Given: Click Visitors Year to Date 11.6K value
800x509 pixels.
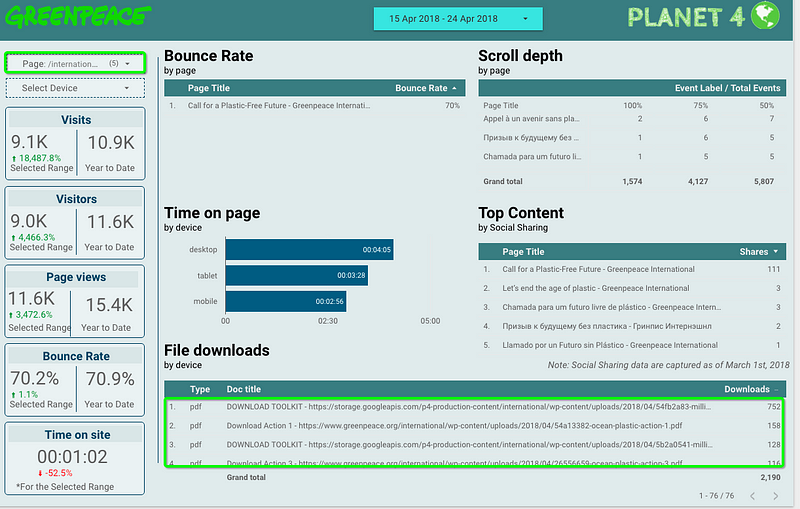Looking at the screenshot, I should click(x=110, y=222).
